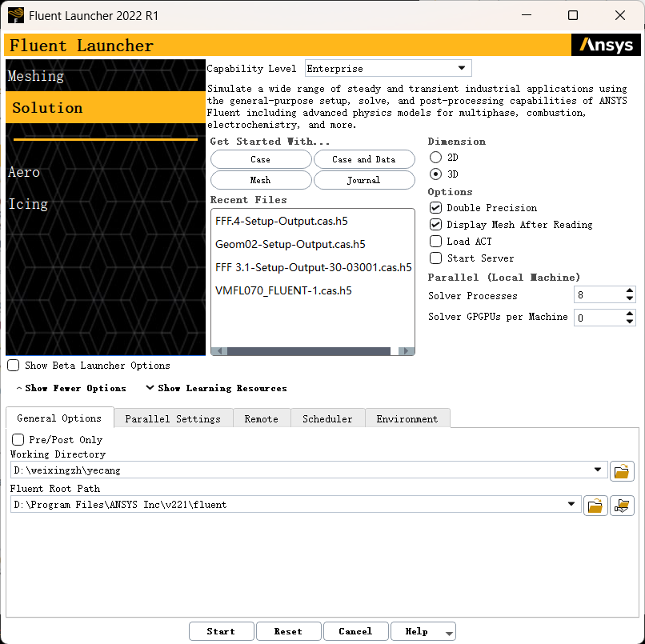Click the Solver Processes value field
The width and height of the screenshot is (645, 644).
pos(599,295)
